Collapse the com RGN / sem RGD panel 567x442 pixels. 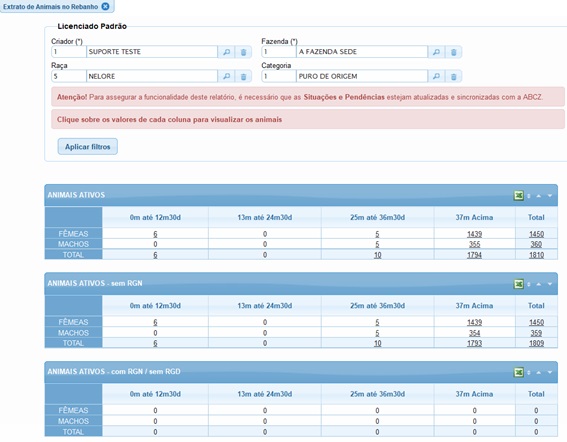539,372
